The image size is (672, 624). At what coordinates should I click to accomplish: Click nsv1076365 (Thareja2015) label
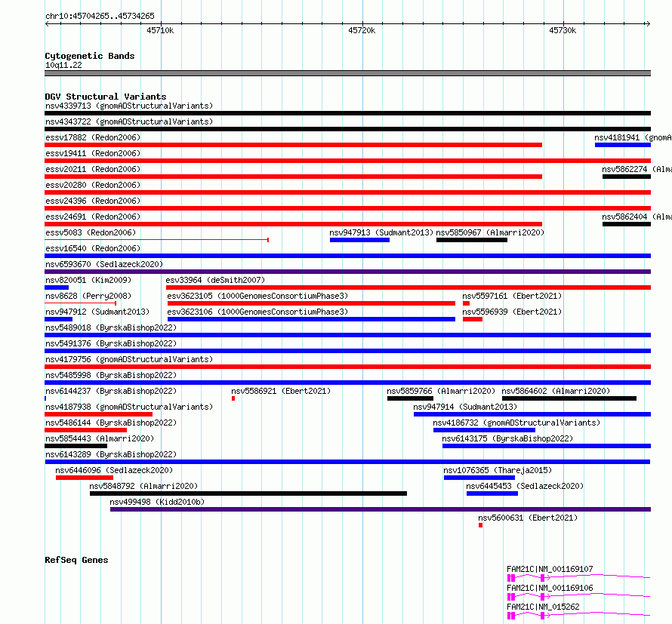click(x=498, y=470)
